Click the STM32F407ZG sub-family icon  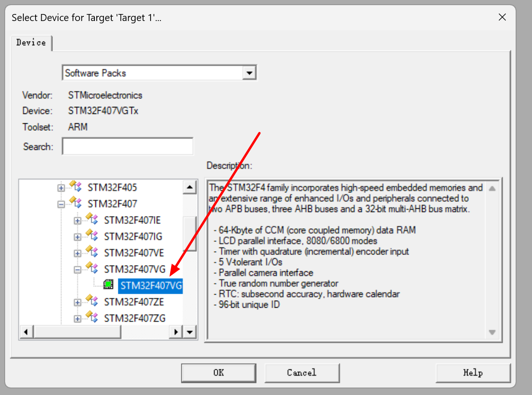point(92,317)
